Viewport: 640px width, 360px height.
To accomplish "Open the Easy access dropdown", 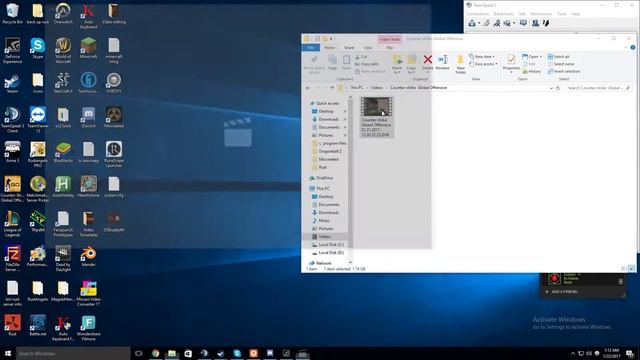I will coord(483,64).
